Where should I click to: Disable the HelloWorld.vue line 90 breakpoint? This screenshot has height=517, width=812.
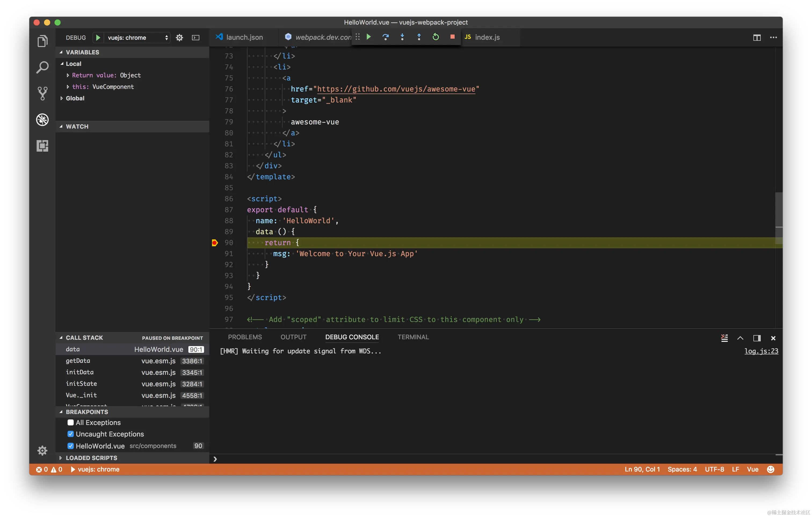pos(70,446)
